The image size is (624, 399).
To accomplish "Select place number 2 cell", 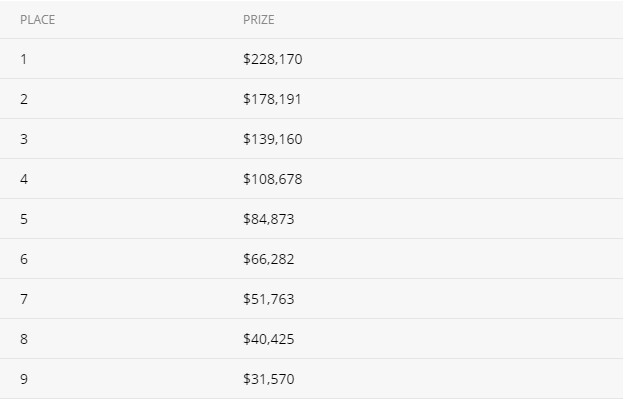I will click(x=24, y=99).
